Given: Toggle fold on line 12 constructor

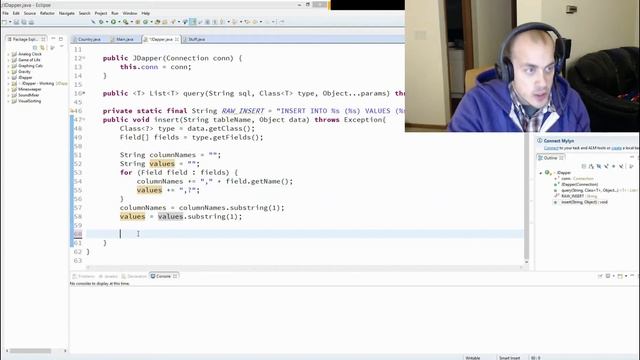Looking at the screenshot, I should tap(83, 58).
